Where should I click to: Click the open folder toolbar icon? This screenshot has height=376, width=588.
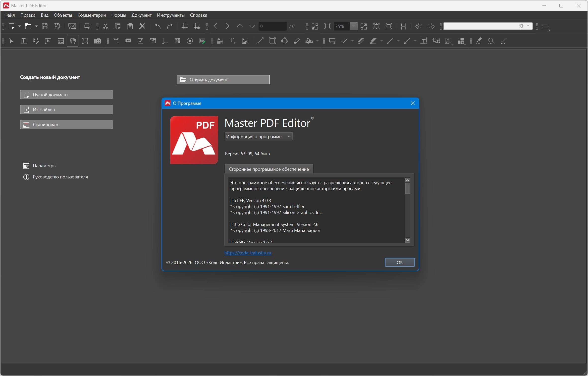[x=28, y=26]
